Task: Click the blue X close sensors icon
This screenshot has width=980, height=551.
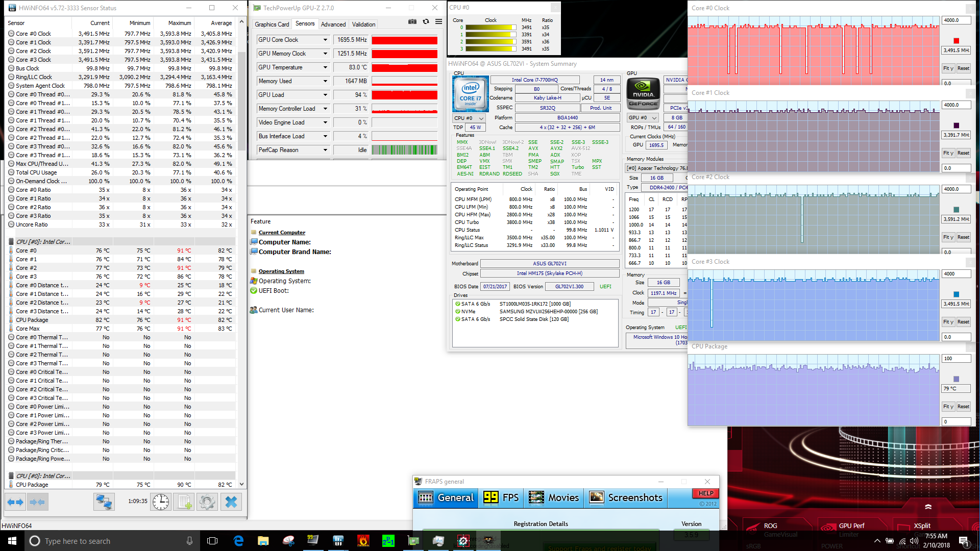Action: tap(231, 502)
